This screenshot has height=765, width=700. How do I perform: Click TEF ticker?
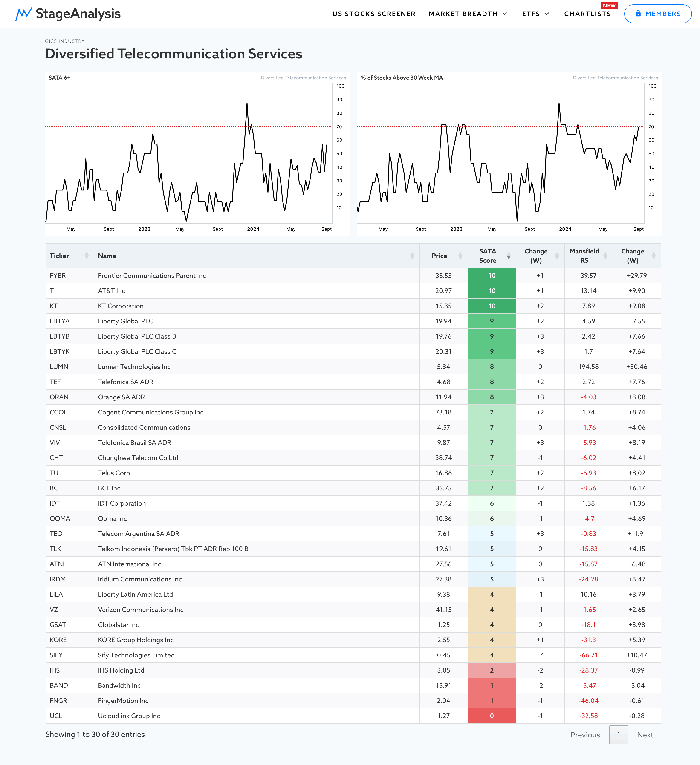point(55,382)
